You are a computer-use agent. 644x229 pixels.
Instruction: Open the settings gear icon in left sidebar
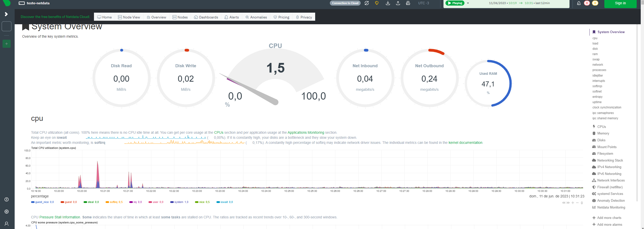coord(7,212)
